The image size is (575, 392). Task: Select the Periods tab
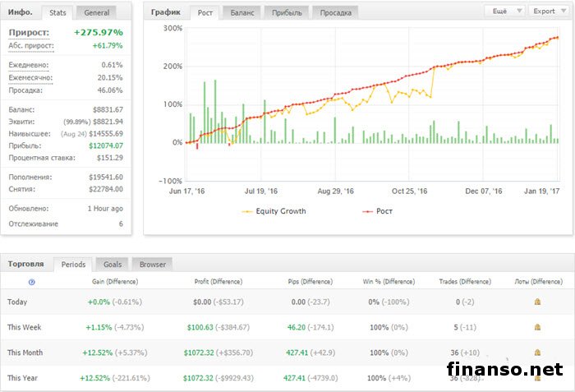(x=75, y=264)
